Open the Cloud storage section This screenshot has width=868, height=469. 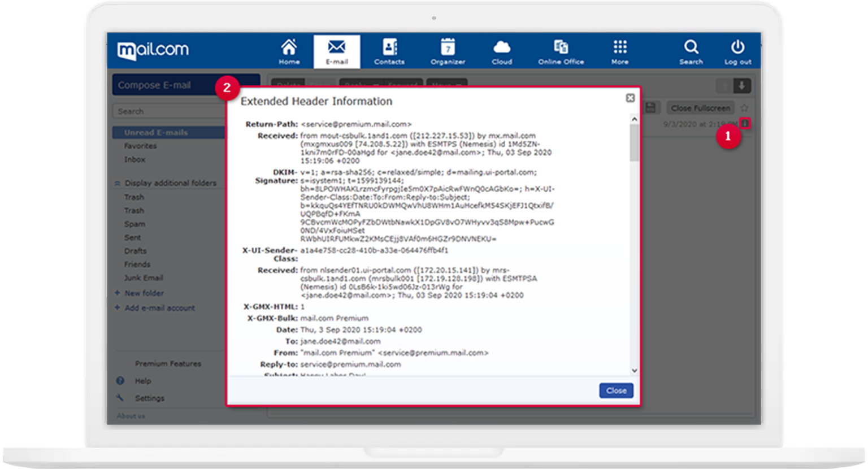click(x=501, y=51)
